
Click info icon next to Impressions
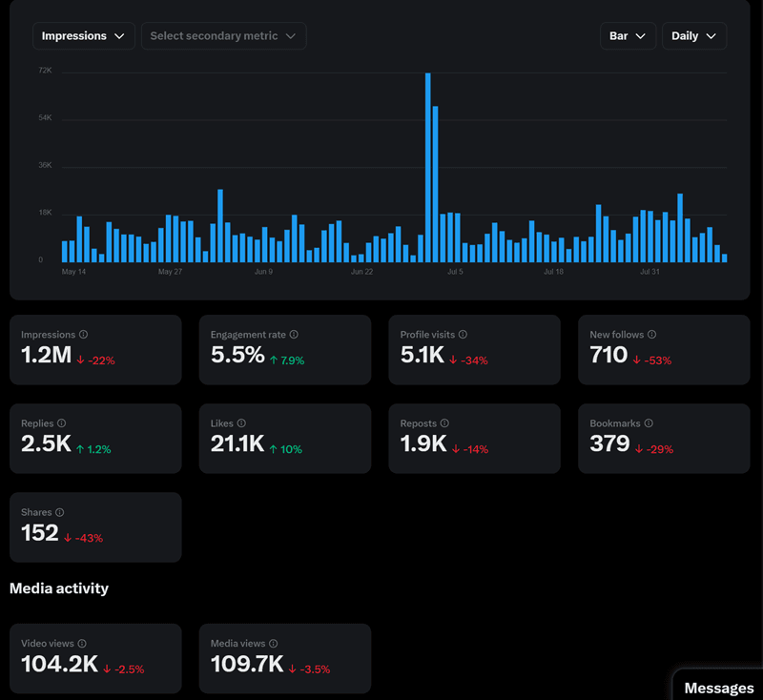click(84, 335)
